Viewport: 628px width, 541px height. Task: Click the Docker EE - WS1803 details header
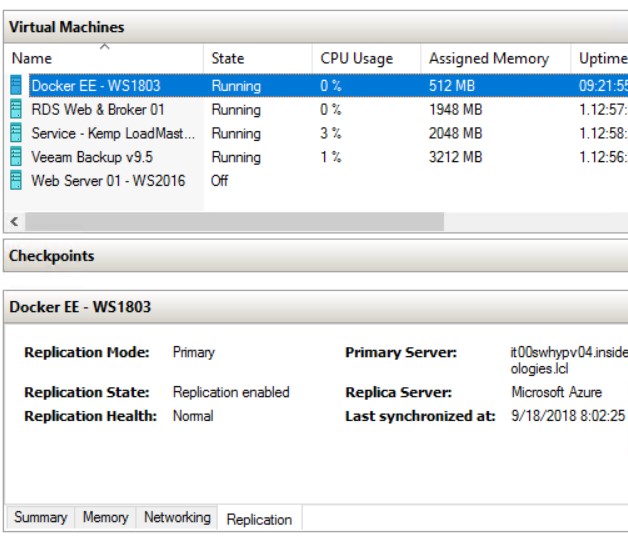[x=316, y=307]
